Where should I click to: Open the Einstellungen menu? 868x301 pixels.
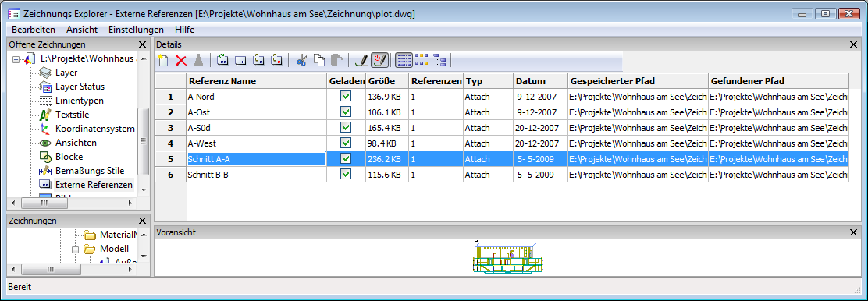point(136,30)
